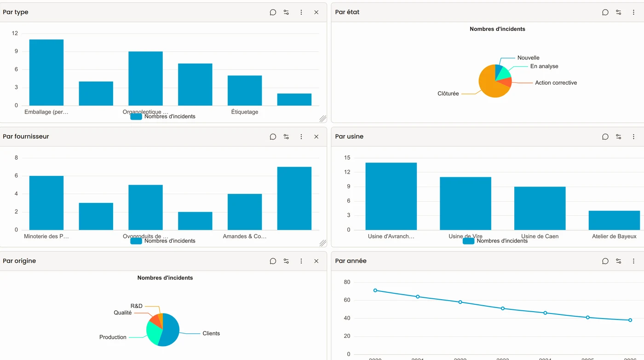The height and width of the screenshot is (360, 644).
Task: Open comments on the Par année panel
Action: tap(605, 261)
